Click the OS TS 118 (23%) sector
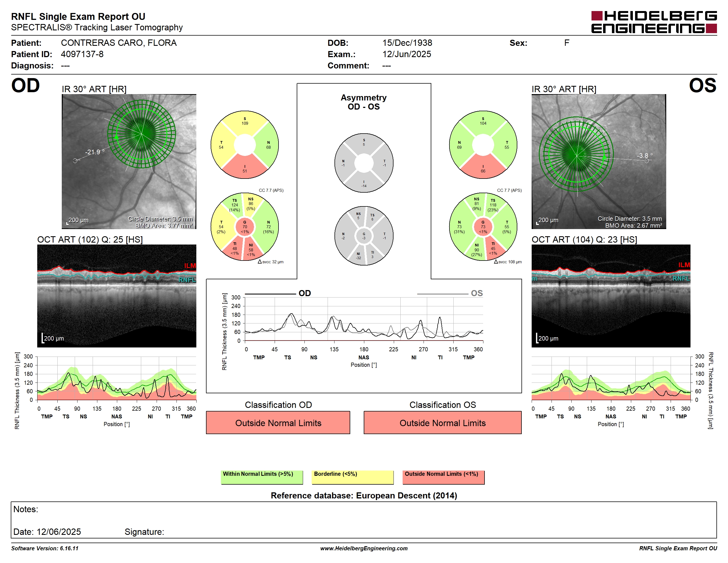Screen dimensions: 728x563 point(493,205)
